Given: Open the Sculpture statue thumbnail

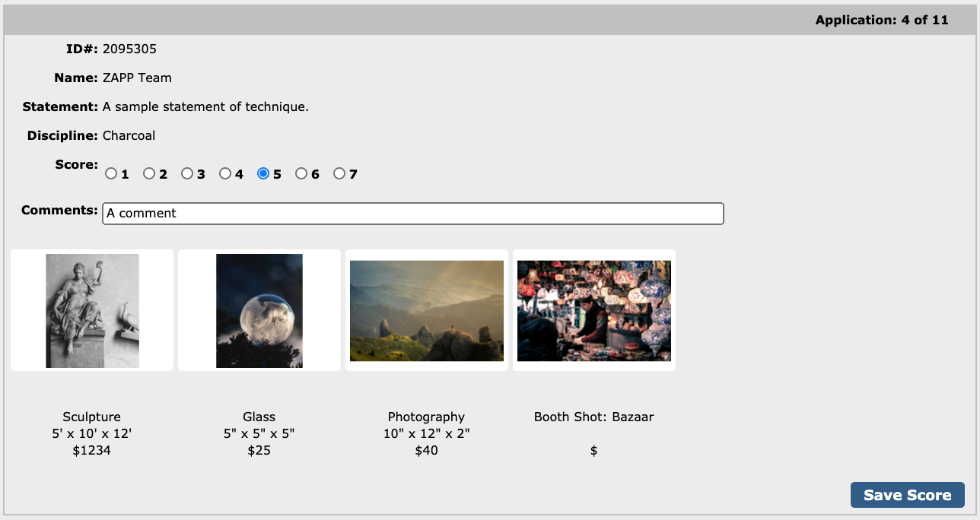Looking at the screenshot, I should coord(92,311).
